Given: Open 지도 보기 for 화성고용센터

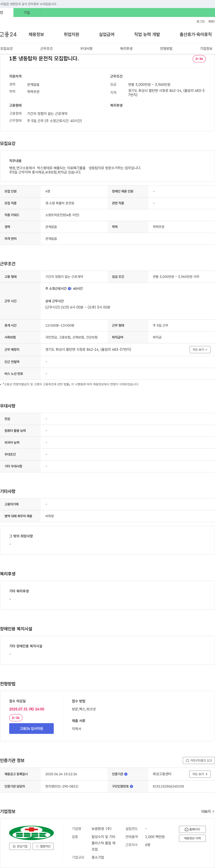Looking at the screenshot, I should point(200,774).
